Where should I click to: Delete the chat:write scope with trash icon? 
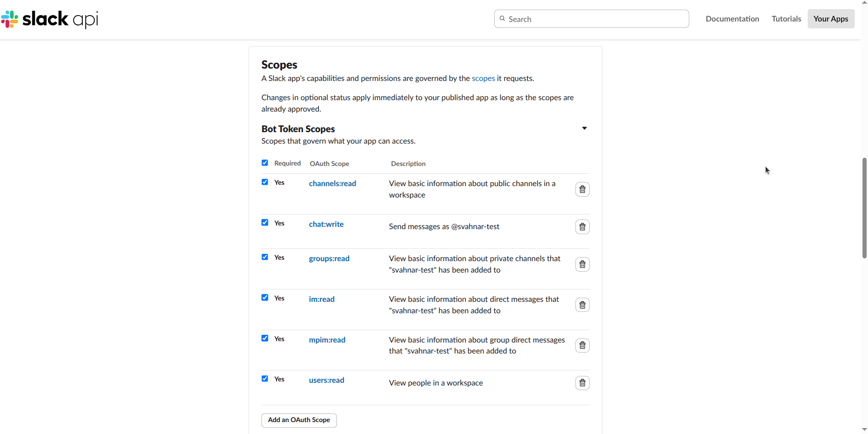(x=582, y=227)
